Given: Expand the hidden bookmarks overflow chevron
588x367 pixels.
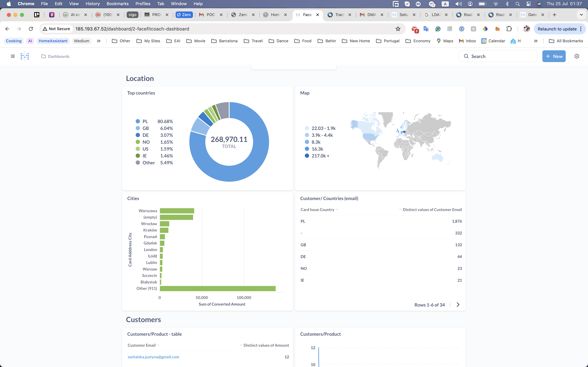Looking at the screenshot, I should click(x=535, y=41).
